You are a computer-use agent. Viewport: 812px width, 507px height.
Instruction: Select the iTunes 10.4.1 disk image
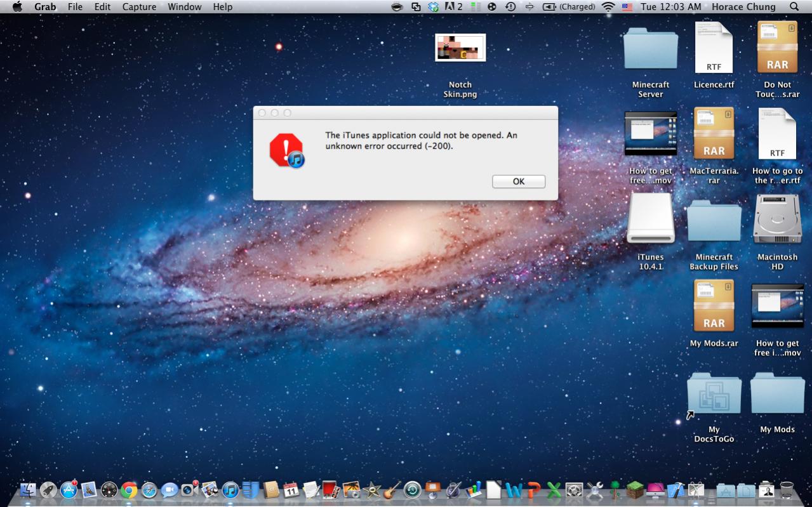(651, 232)
